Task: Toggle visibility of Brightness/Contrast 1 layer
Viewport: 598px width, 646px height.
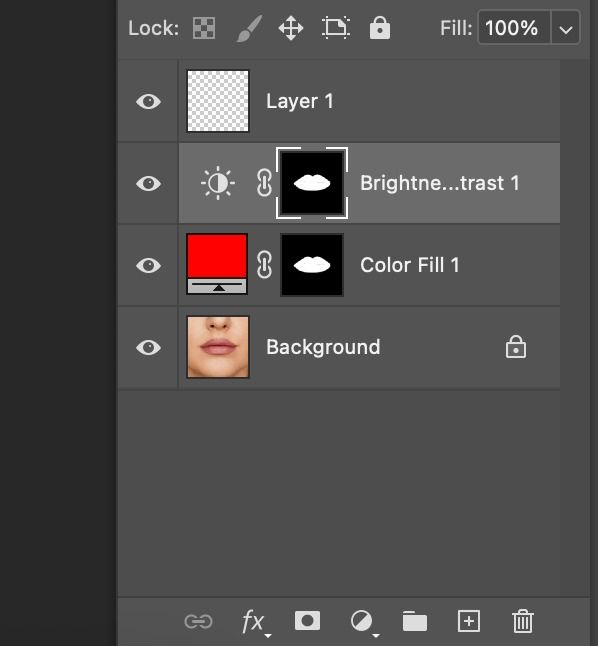Action: [148, 183]
